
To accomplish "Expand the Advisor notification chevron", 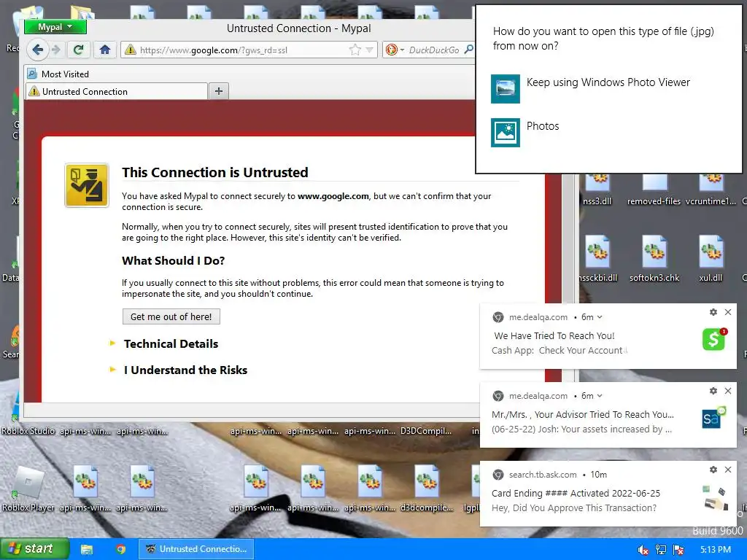I will tap(600, 396).
